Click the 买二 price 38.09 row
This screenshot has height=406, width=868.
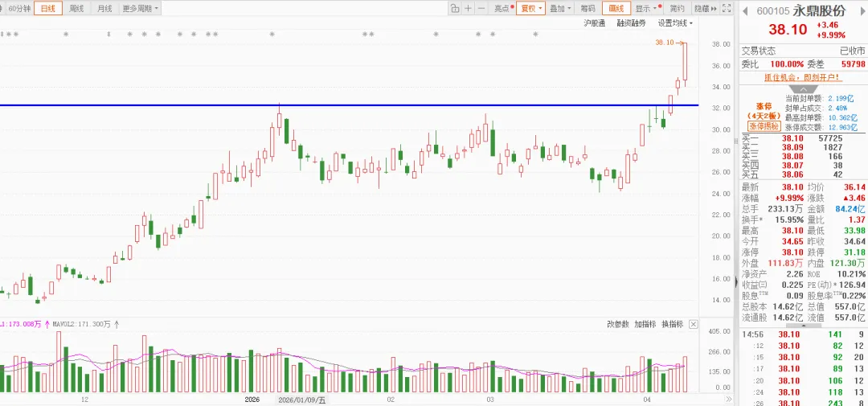point(804,147)
